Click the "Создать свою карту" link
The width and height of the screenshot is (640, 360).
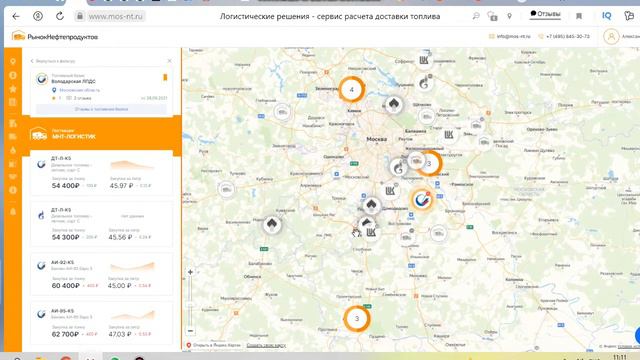pos(266,345)
